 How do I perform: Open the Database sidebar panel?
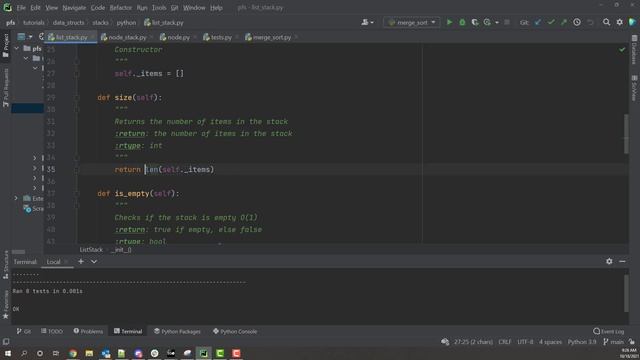click(x=634, y=49)
